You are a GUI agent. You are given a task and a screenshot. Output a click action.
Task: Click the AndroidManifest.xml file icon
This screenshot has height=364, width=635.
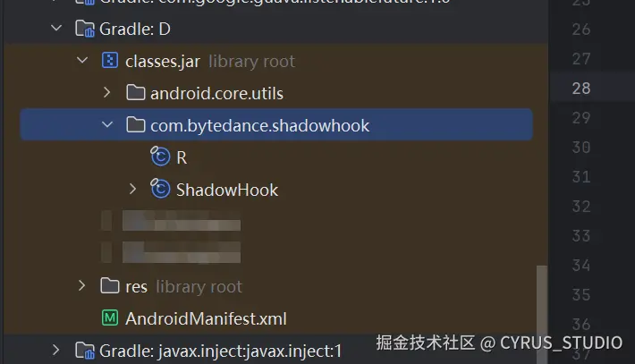click(x=110, y=317)
